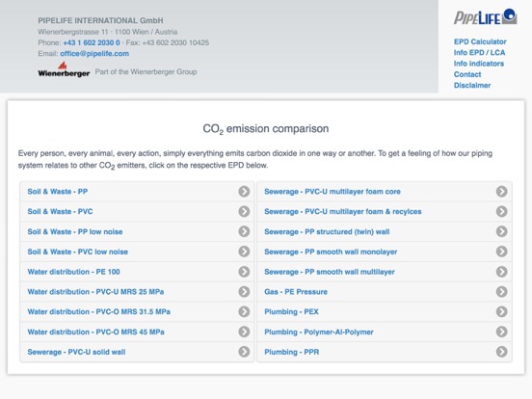Open the Contact page
The height and width of the screenshot is (399, 532).
pyautogui.click(x=467, y=74)
